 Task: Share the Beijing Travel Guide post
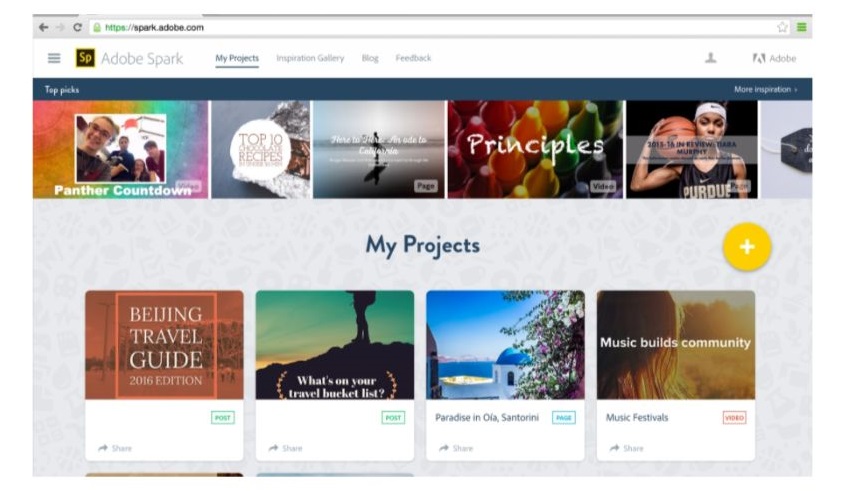[x=115, y=448]
